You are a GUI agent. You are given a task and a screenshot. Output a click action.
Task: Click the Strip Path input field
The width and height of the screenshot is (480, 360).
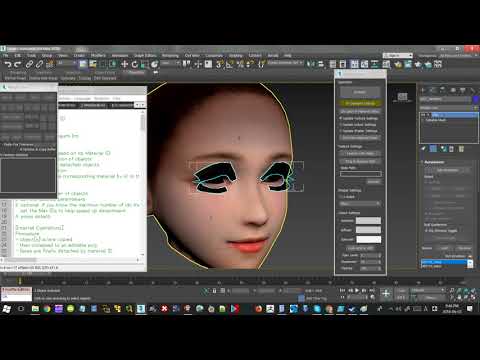(x=360, y=174)
